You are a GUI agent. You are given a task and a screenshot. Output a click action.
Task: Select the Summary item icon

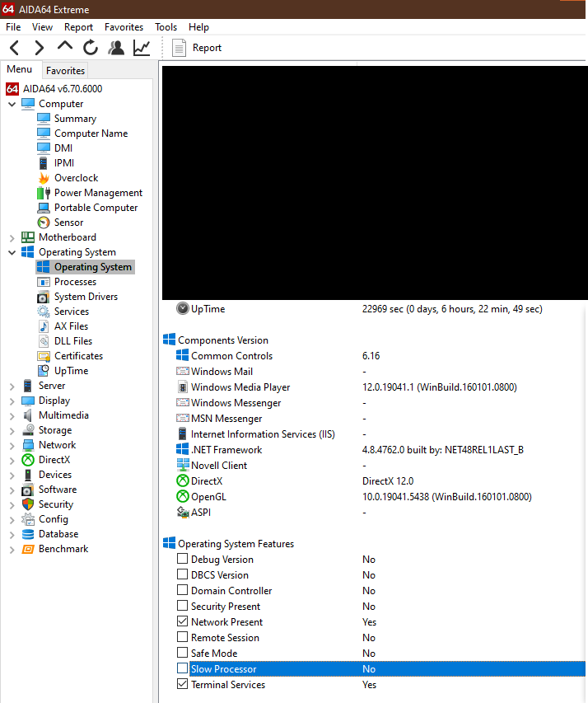click(44, 119)
